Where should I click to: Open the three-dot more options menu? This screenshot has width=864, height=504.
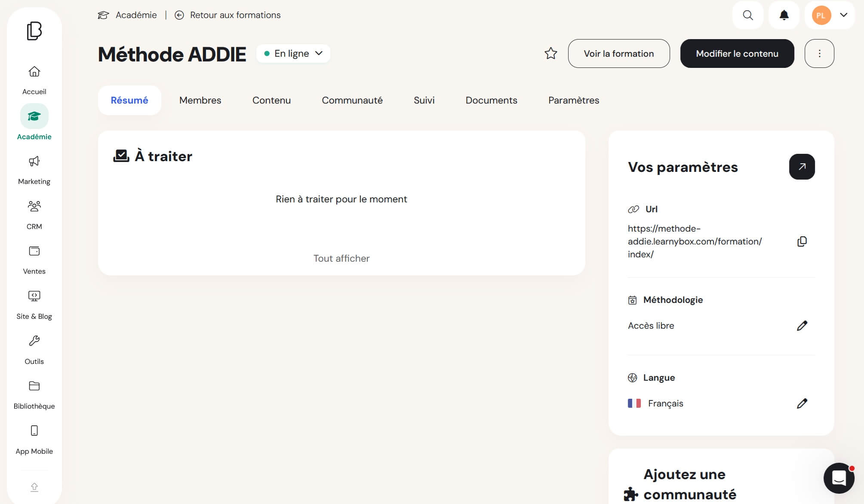pos(819,53)
